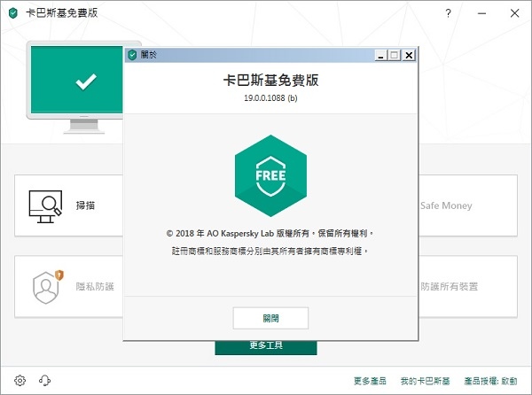
Task: Close the main Kaspersky window
Action: click(x=514, y=13)
